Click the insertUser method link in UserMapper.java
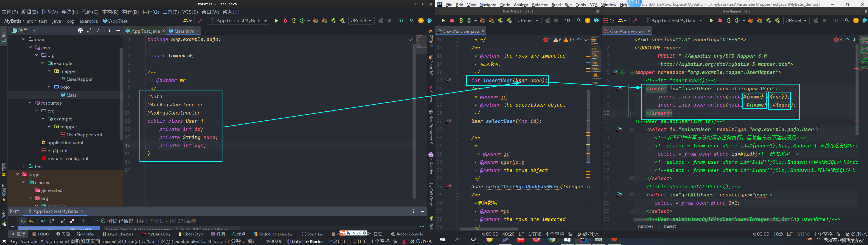868x245 pixels. (498, 80)
